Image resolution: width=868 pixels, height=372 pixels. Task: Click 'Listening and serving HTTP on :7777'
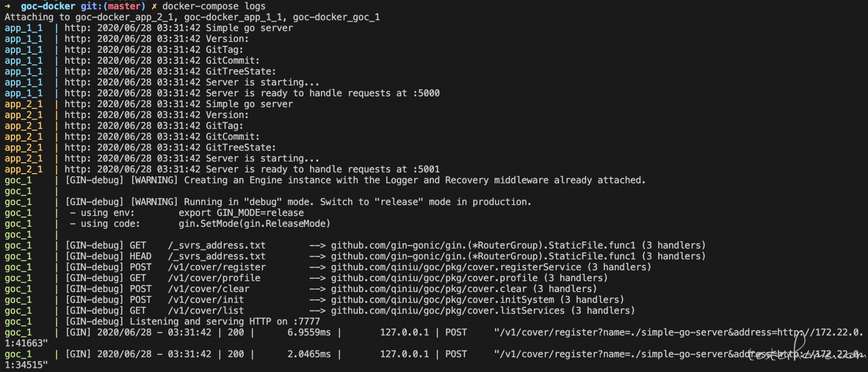[225, 321]
